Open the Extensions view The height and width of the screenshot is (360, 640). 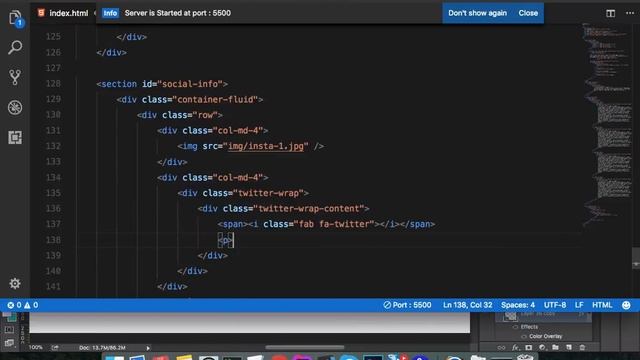(15, 138)
